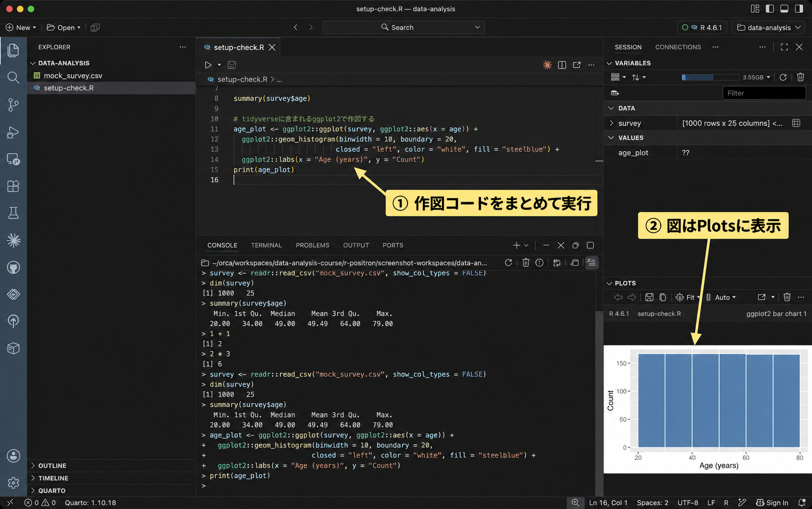This screenshot has width=812, height=509.
Task: Open data viewer for survey
Action: pos(796,123)
